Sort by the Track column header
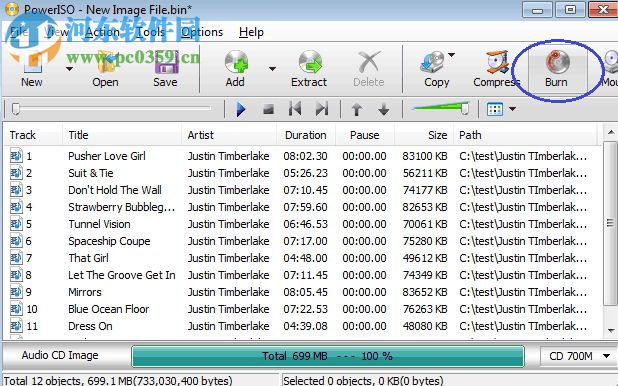Screen dimensions: 618x386 pos(33,135)
